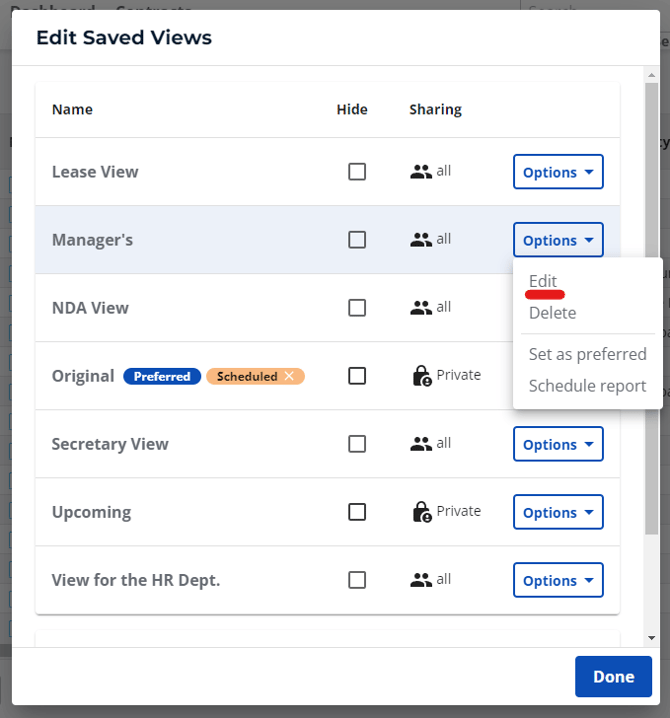670x718 pixels.
Task: Choose Edit from the Options menu
Action: [x=543, y=281]
